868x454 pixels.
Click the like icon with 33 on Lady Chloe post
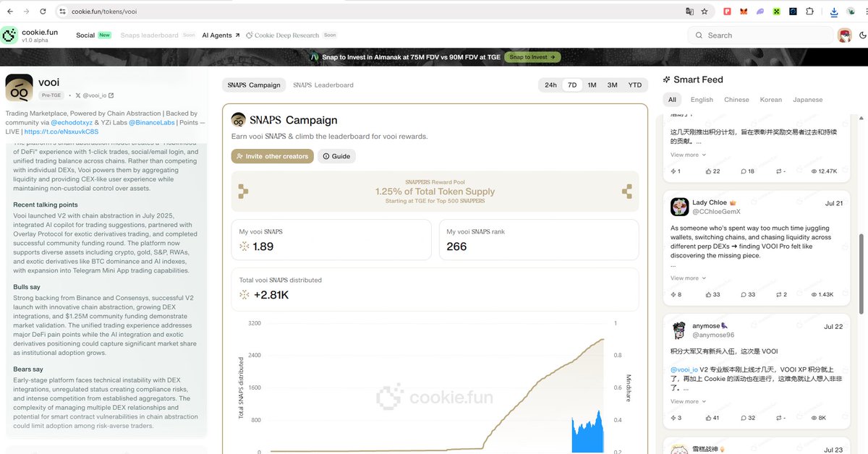(709, 295)
